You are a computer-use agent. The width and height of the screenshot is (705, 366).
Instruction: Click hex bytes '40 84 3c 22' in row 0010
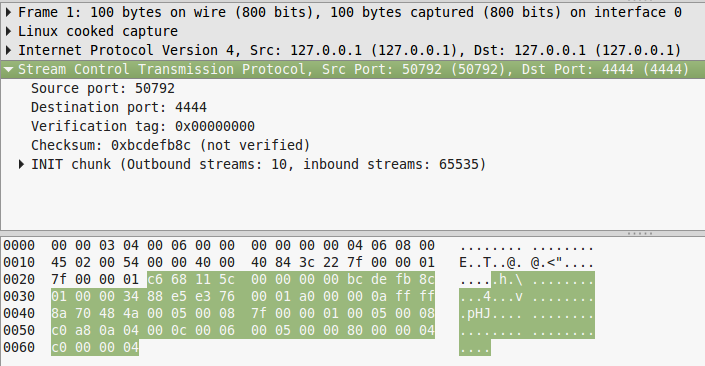(295, 263)
